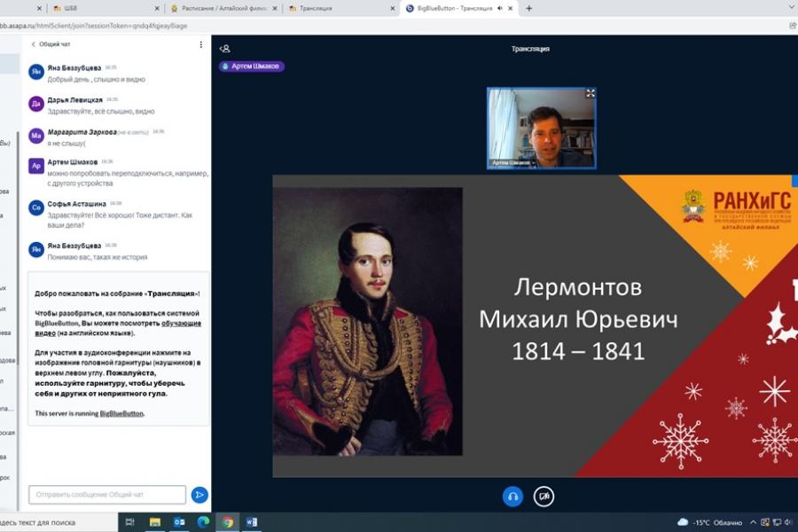The image size is (798, 532).
Task: Open Артем Шмаков webcam name dropdown
Action: click(x=513, y=163)
